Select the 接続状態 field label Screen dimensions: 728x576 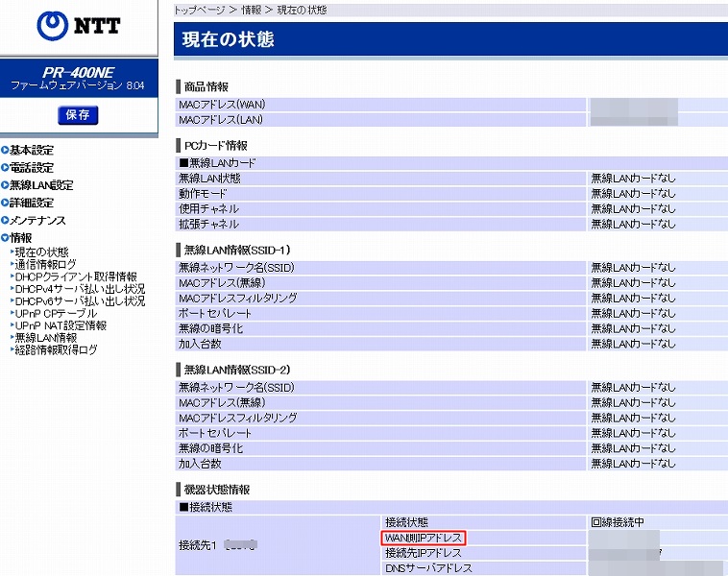(406, 522)
